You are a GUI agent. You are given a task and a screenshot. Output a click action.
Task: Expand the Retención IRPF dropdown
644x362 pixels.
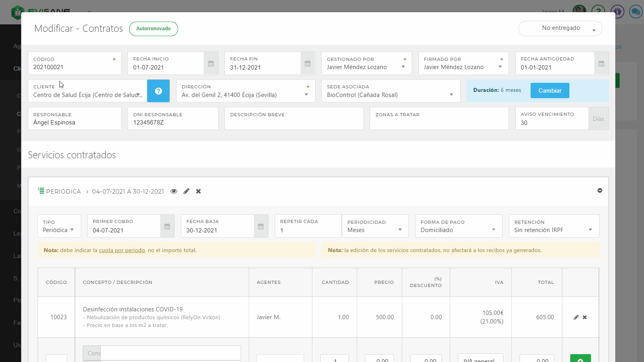click(553, 230)
